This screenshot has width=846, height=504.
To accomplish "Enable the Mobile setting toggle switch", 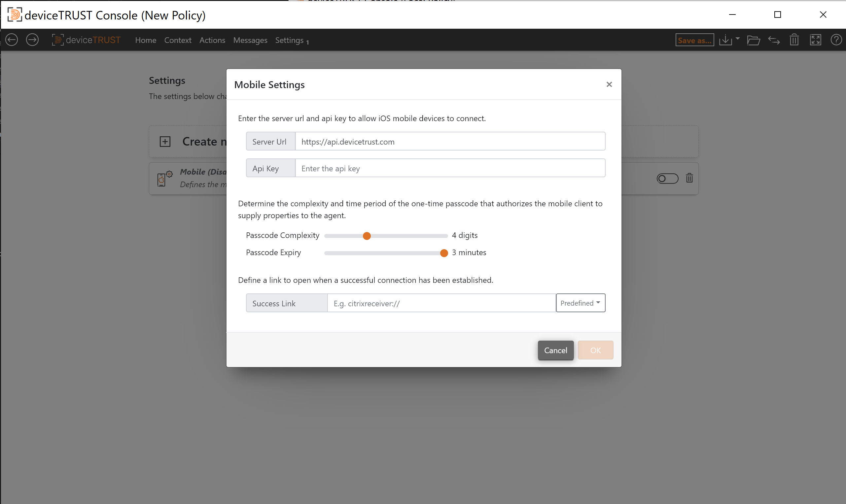I will pos(667,178).
